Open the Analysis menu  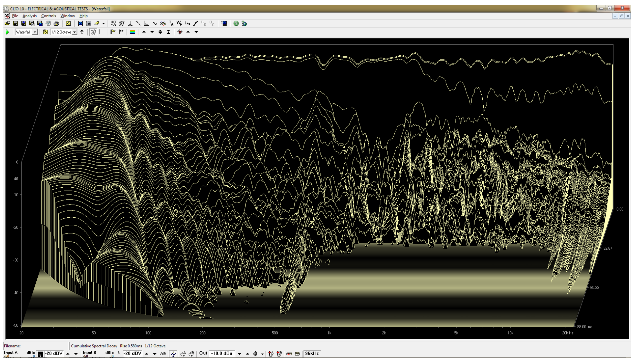pos(30,16)
